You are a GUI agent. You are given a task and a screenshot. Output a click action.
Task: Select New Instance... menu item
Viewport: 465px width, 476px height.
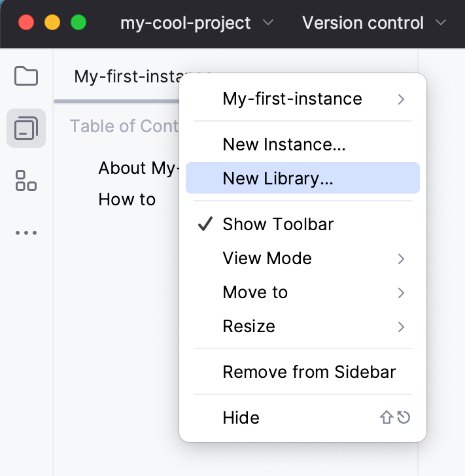[284, 144]
